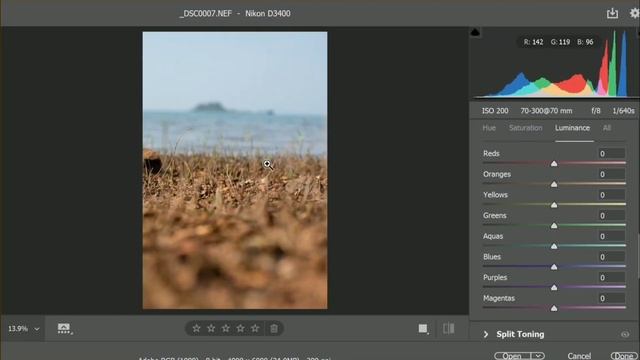640x360 pixels.
Task: Click the Blues luminance slider handle
Action: point(554,267)
